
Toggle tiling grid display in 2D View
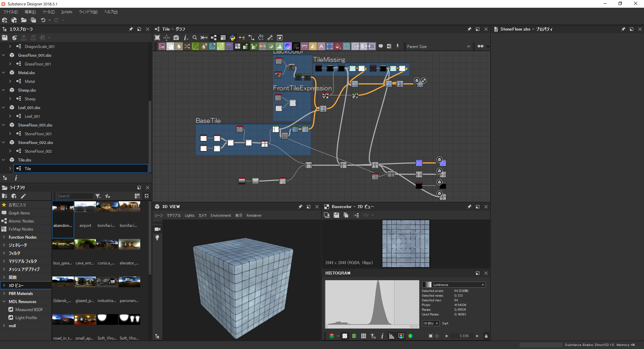pos(364,336)
